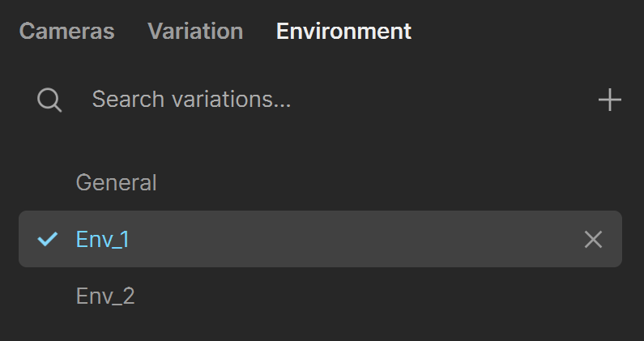Click the Env_1 label text
This screenshot has height=341, width=644.
(x=103, y=239)
